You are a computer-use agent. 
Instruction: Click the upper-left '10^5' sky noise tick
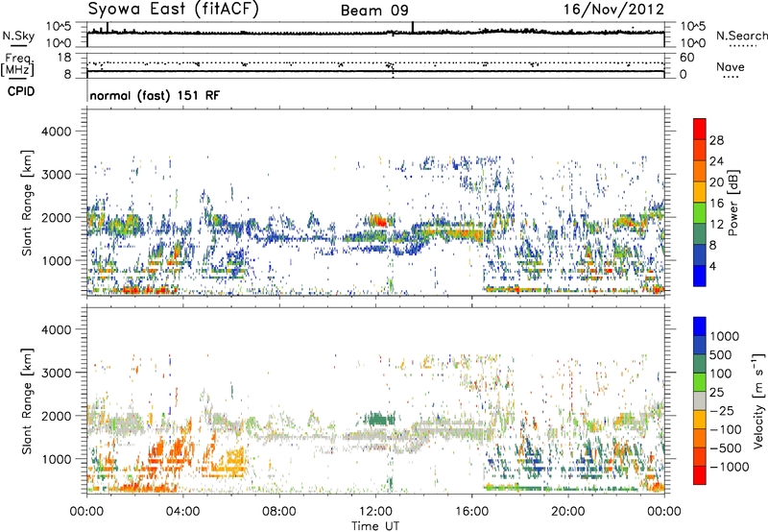(59, 26)
